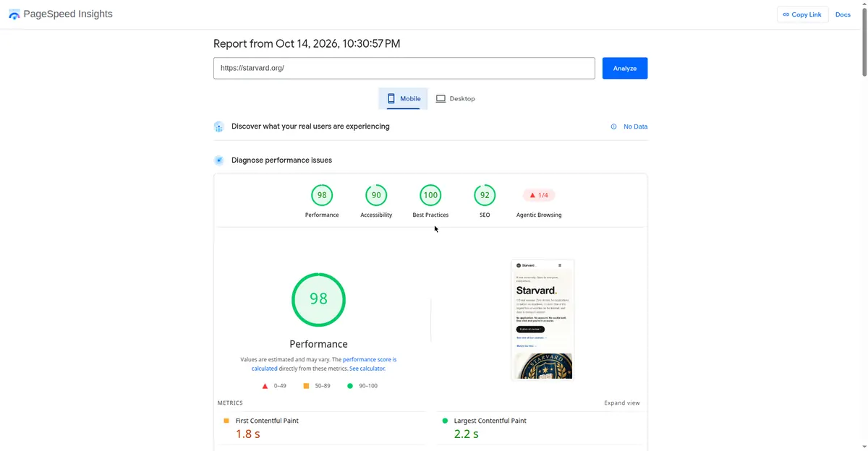Screen dimensions: 868x451
Task: Jump to Best Practices score gauge 100
Action: pyautogui.click(x=430, y=195)
